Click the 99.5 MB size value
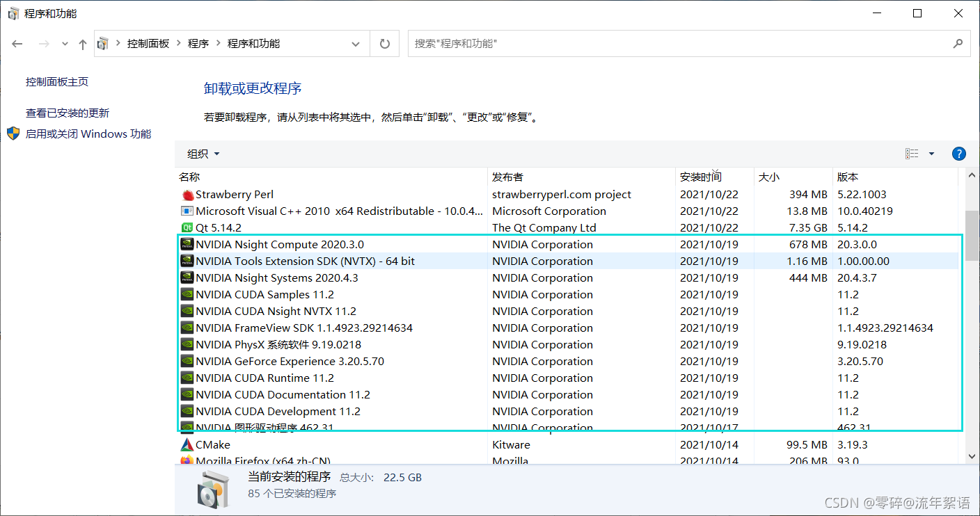 pyautogui.click(x=807, y=445)
